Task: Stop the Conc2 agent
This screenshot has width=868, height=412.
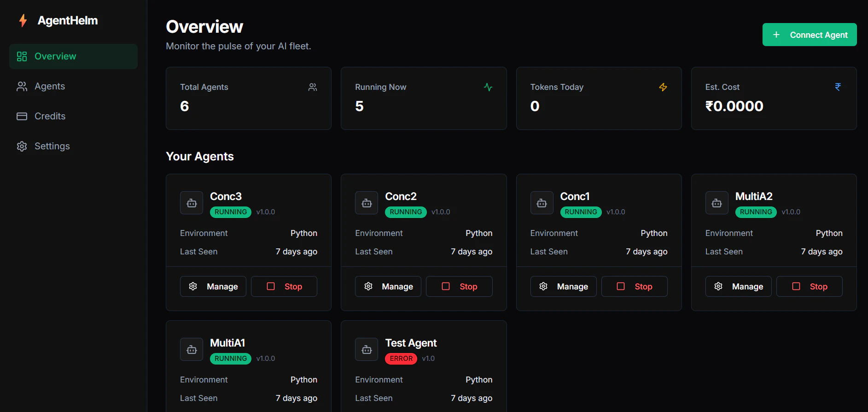Action: click(459, 286)
